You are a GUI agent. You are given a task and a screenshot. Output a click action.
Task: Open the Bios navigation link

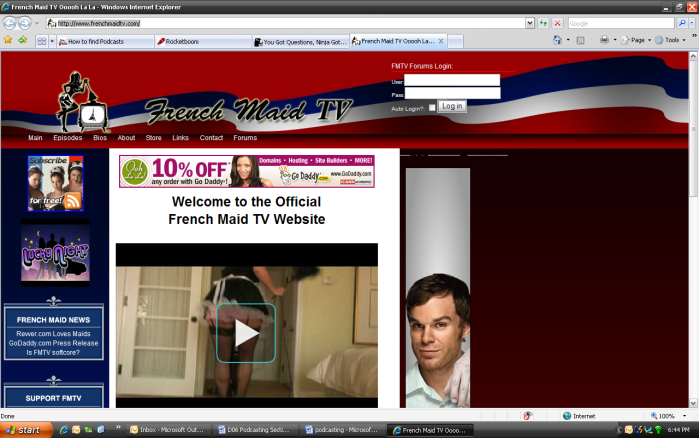(x=100, y=138)
